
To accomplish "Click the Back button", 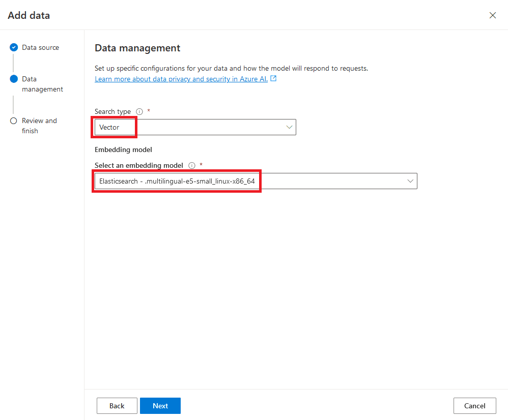I will [x=117, y=406].
